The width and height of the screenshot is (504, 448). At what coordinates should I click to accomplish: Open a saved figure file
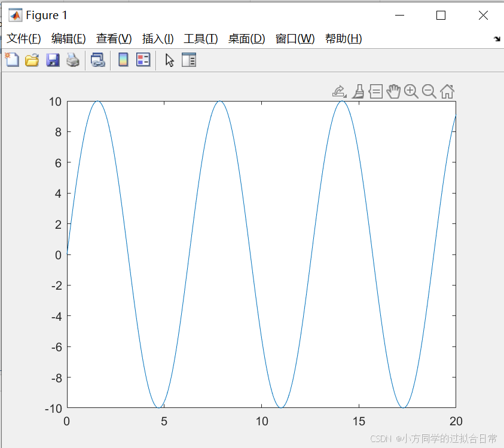[x=32, y=60]
